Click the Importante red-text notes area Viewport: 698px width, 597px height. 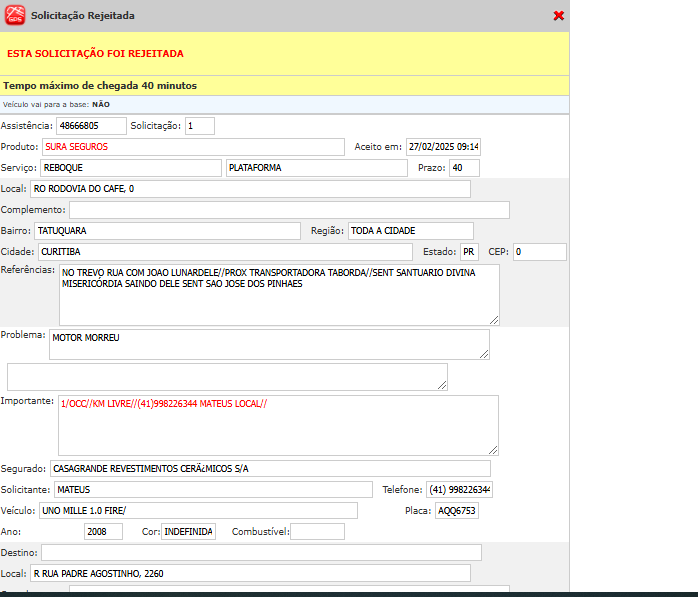coord(277,425)
